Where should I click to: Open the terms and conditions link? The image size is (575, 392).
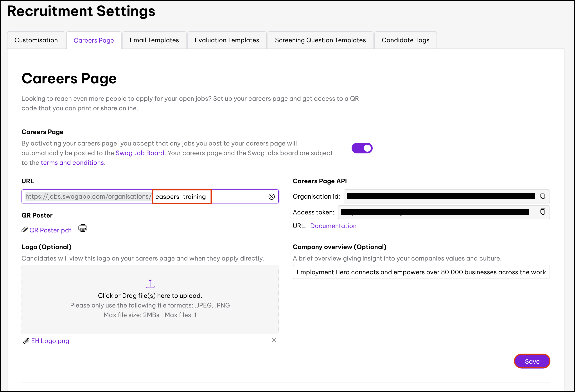(72, 163)
